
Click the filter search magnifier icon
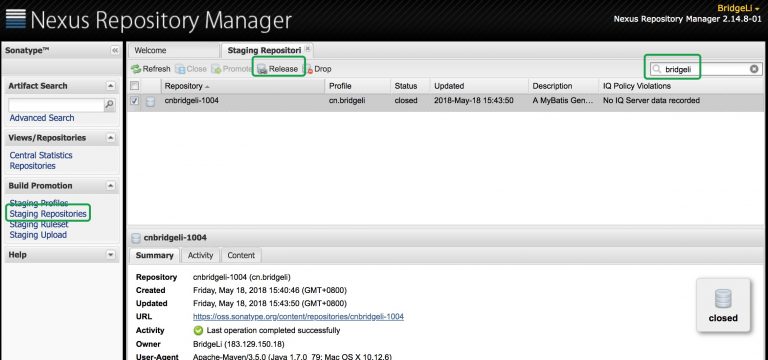click(x=656, y=69)
